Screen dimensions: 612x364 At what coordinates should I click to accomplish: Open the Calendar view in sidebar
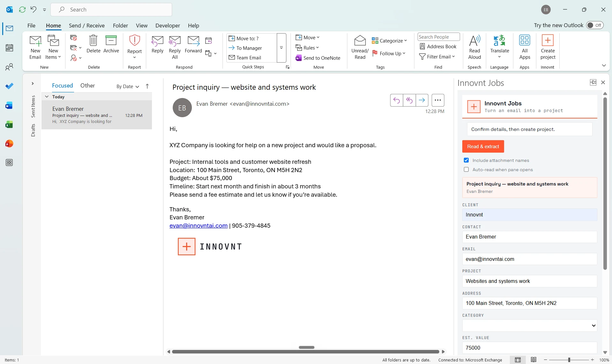tap(9, 48)
